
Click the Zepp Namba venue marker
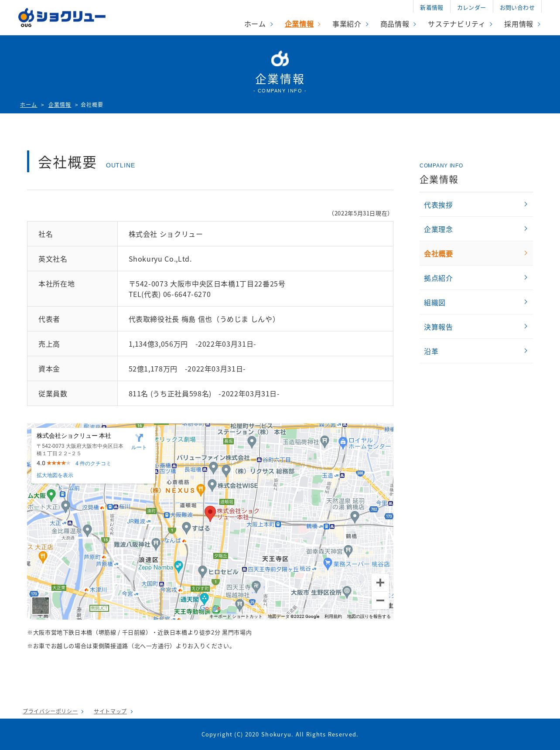(x=178, y=566)
